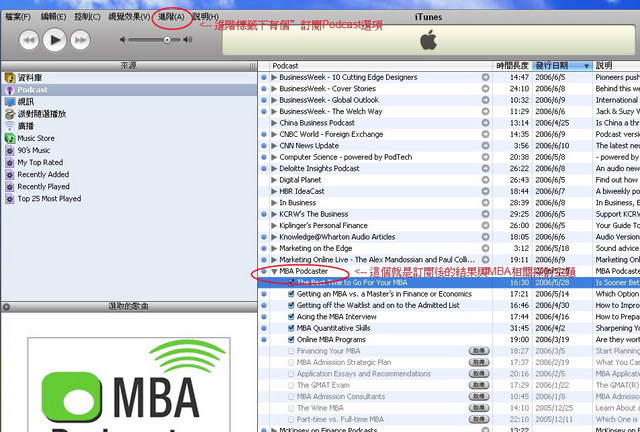Open the 90's Music smart playlist icon
This screenshot has height=432, width=640.
click(x=10, y=150)
